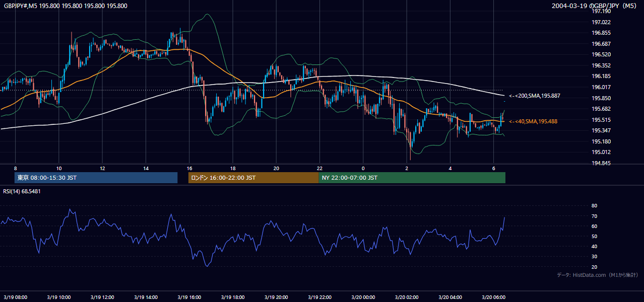Click the 3/20 00:00 time axis label

pyautogui.click(x=363, y=297)
